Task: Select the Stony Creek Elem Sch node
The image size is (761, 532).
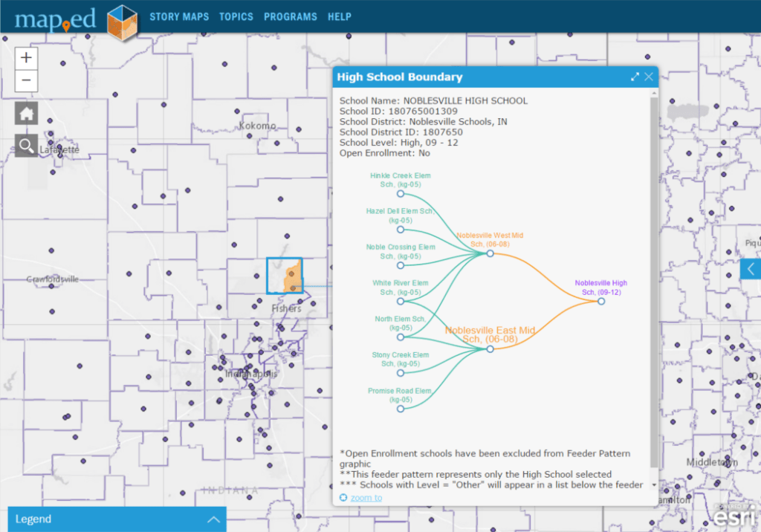Action: click(401, 373)
